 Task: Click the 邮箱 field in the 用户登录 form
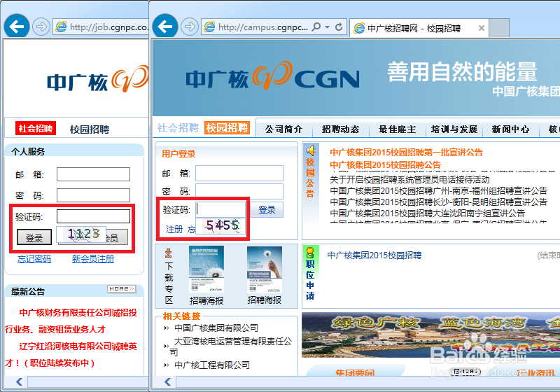pyautogui.click(x=239, y=173)
